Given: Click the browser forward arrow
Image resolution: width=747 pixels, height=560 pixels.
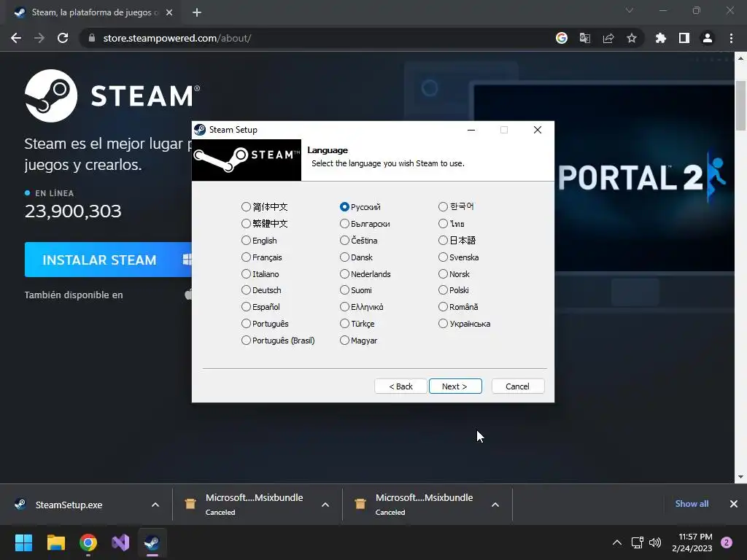Looking at the screenshot, I should [39, 38].
